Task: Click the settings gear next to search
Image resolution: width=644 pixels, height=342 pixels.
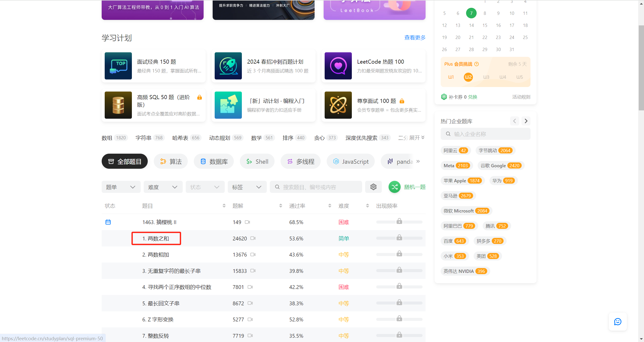Action: (x=373, y=187)
